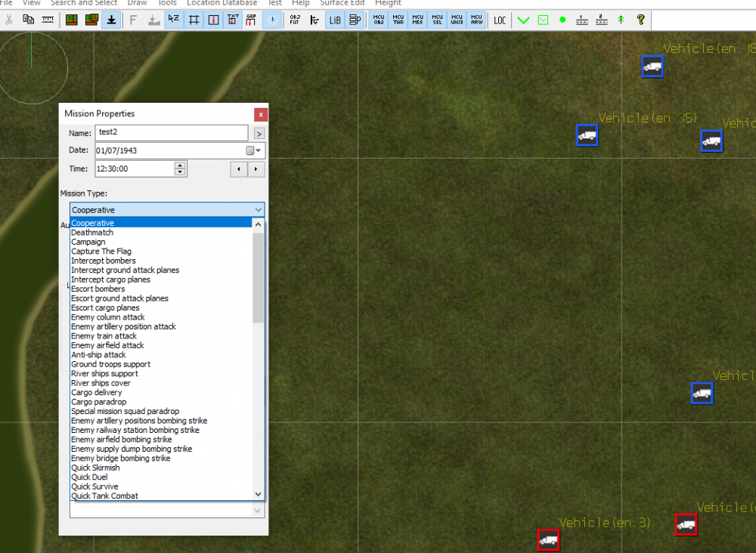The height and width of the screenshot is (553, 756).
Task: Choose Quick Tank Combat from the list
Action: [104, 496]
